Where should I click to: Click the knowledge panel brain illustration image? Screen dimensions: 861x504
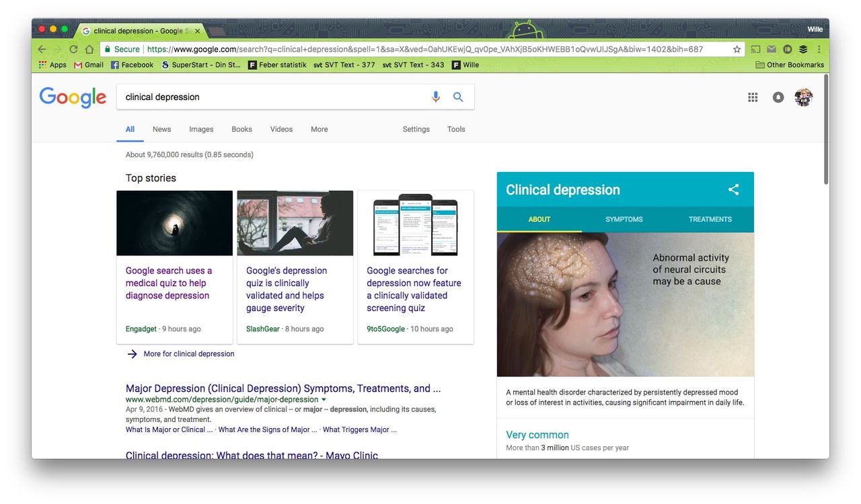pos(626,304)
